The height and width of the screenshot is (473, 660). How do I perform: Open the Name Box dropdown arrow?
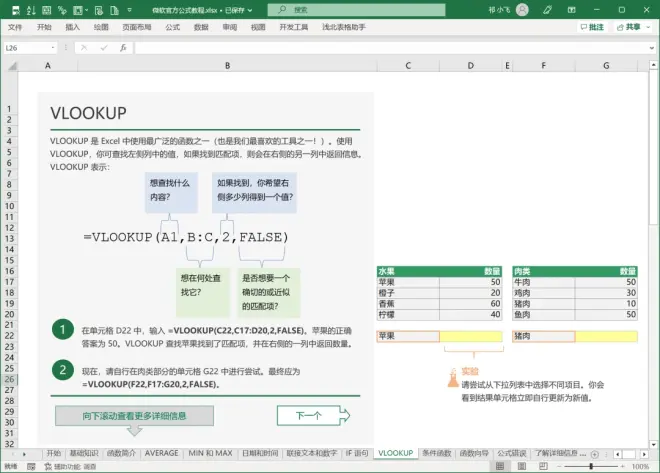click(53, 48)
